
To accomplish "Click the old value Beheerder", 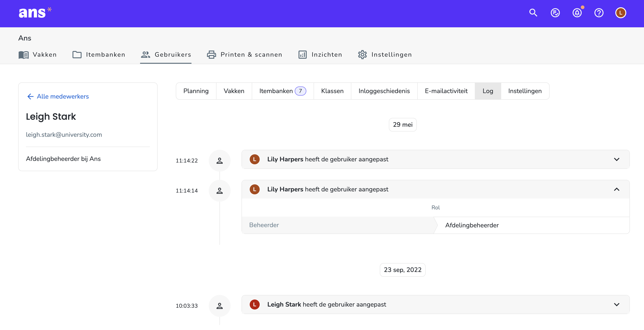I will coord(264,225).
